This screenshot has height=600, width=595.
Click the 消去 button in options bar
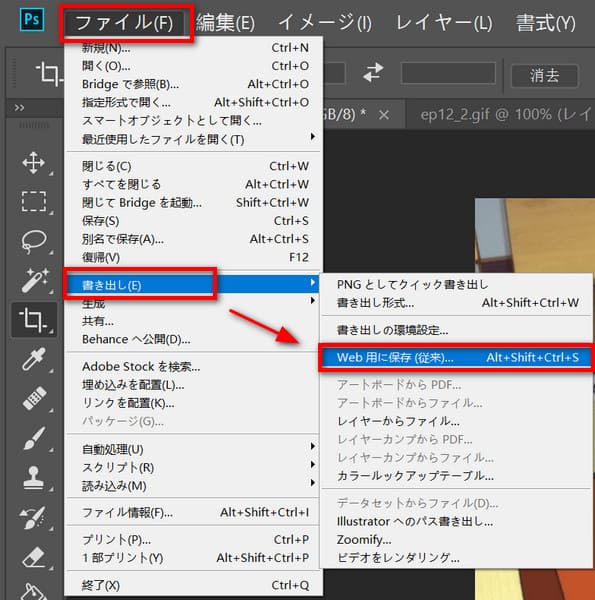pos(544,75)
